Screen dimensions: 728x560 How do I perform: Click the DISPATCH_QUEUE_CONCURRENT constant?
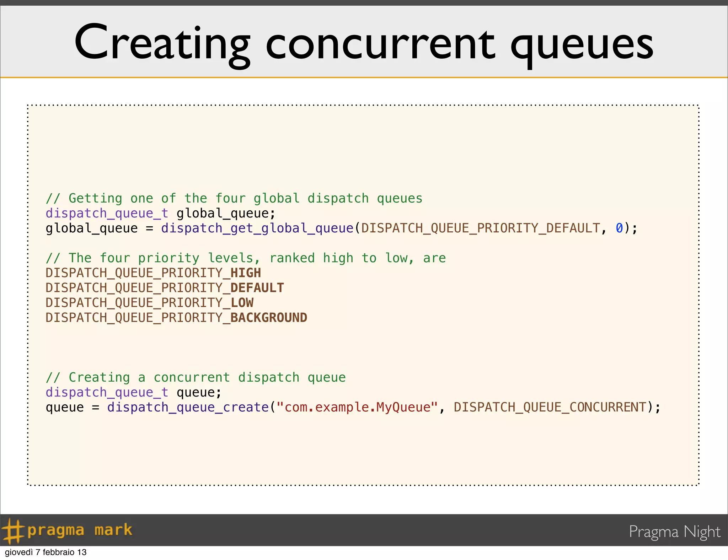click(550, 407)
